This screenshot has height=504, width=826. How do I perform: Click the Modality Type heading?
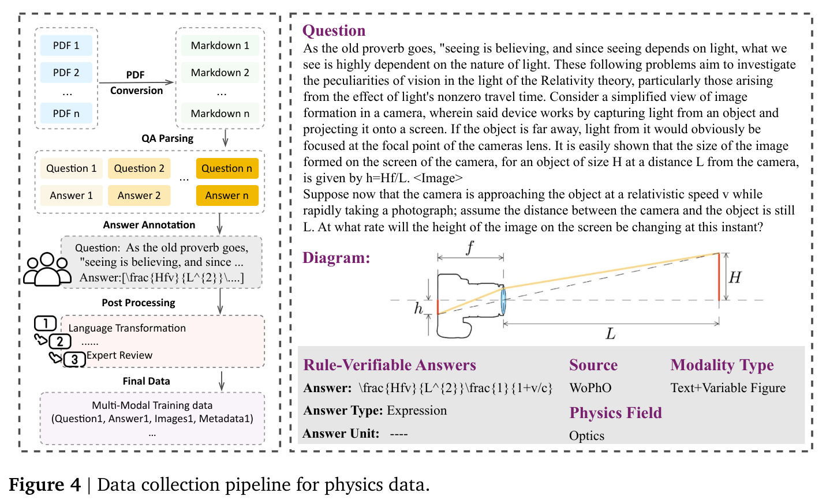[722, 365]
